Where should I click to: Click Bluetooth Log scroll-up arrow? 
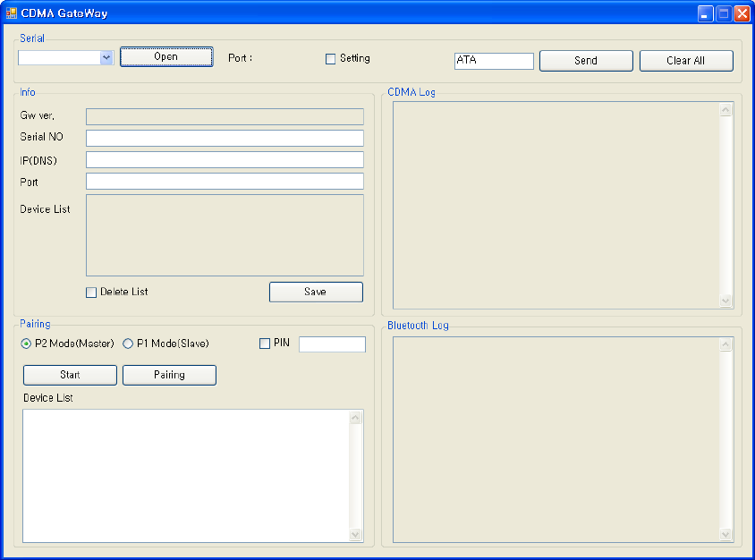pyautogui.click(x=725, y=344)
